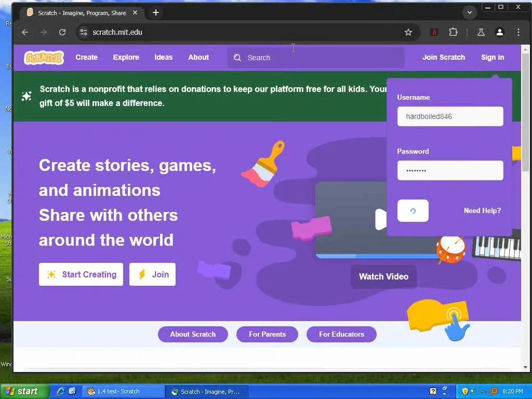
Task: Click the red extension icon in toolbar
Action: tap(434, 32)
